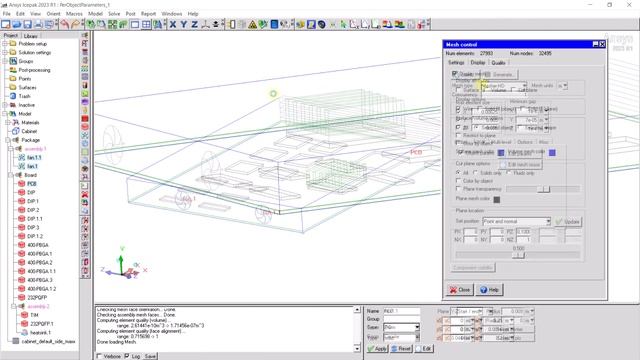Click the topmost icon in vertical object toolbar
This screenshot has width=640, height=360.
point(85,35)
